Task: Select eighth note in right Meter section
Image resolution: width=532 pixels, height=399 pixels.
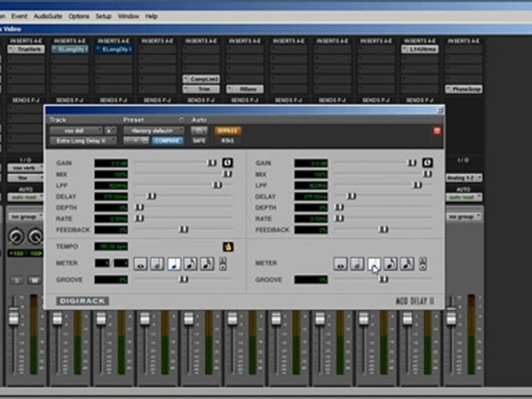Action: [390, 264]
